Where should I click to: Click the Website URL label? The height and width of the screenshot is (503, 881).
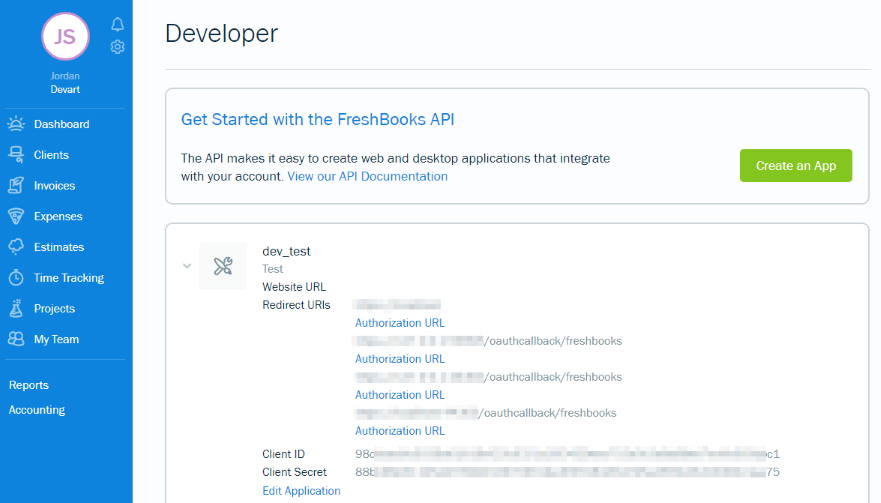(x=294, y=287)
